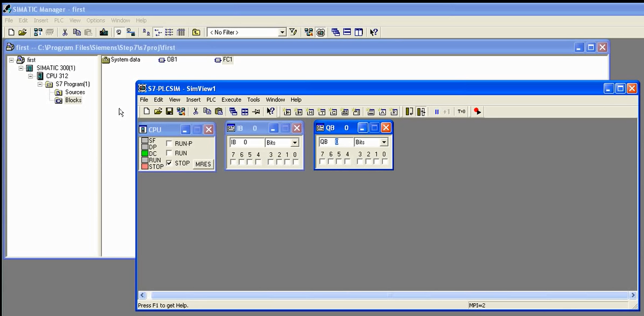
Task: Click the Save PLC floppy icon in PLCSIM
Action: tap(169, 111)
